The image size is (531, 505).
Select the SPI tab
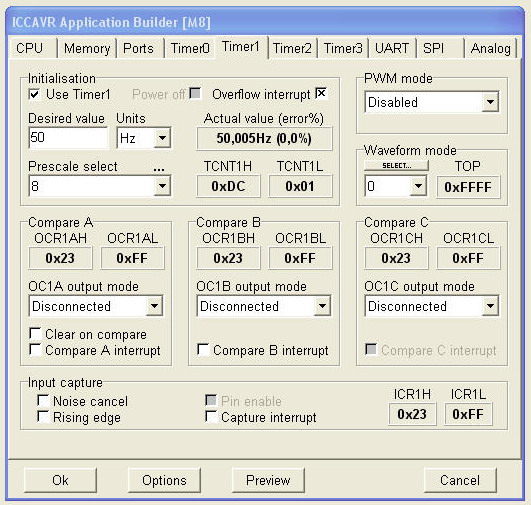(439, 48)
